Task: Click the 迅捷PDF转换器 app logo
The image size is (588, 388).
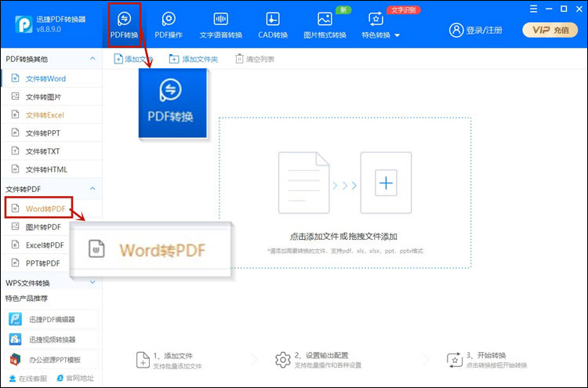Action: (x=24, y=24)
